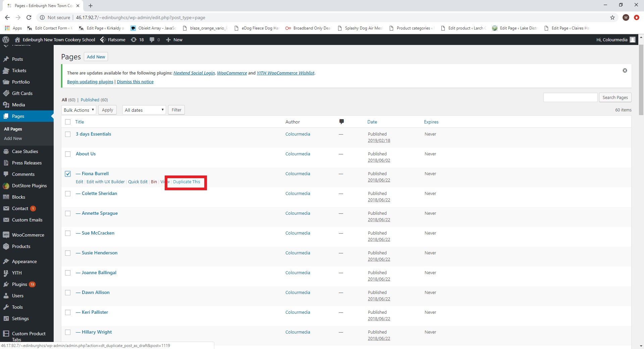644x349 pixels.
Task: Toggle the select-all checkbox beside Title
Action: 68,122
